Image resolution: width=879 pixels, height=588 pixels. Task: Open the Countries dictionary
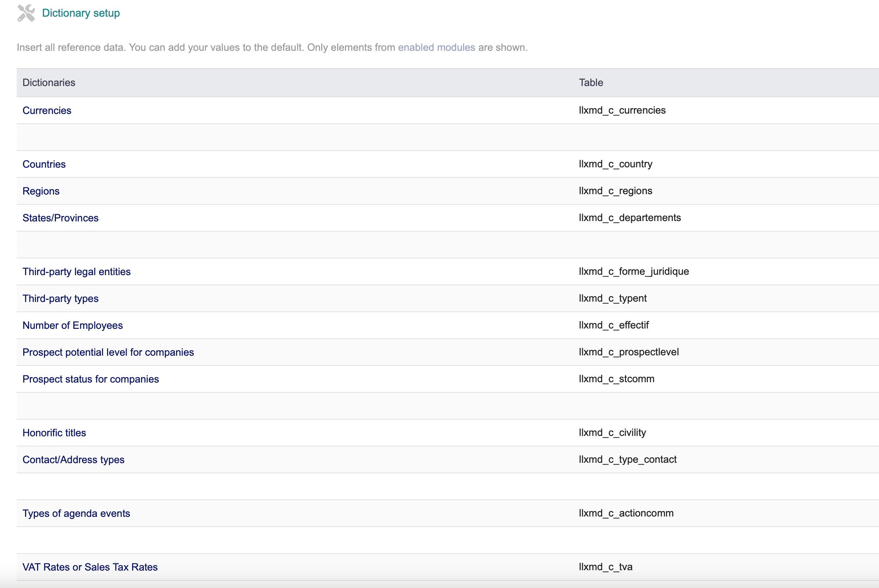point(44,164)
